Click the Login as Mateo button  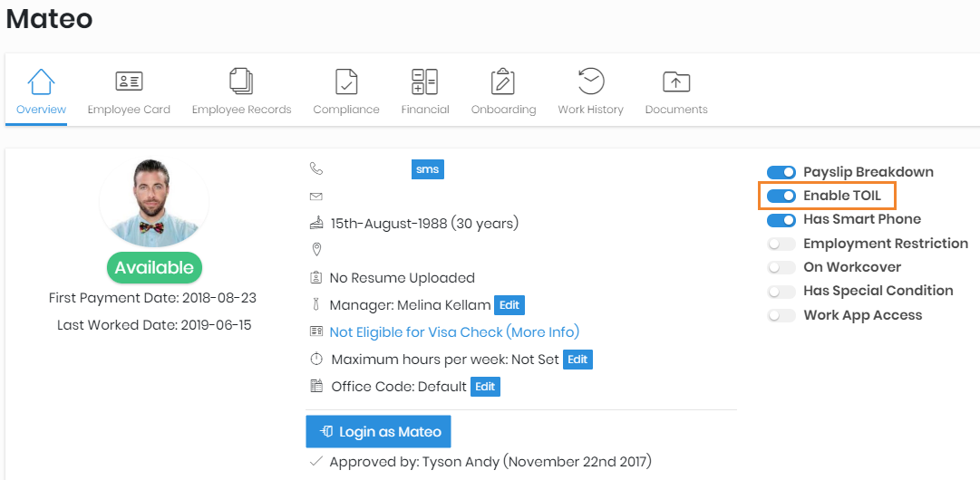378,432
